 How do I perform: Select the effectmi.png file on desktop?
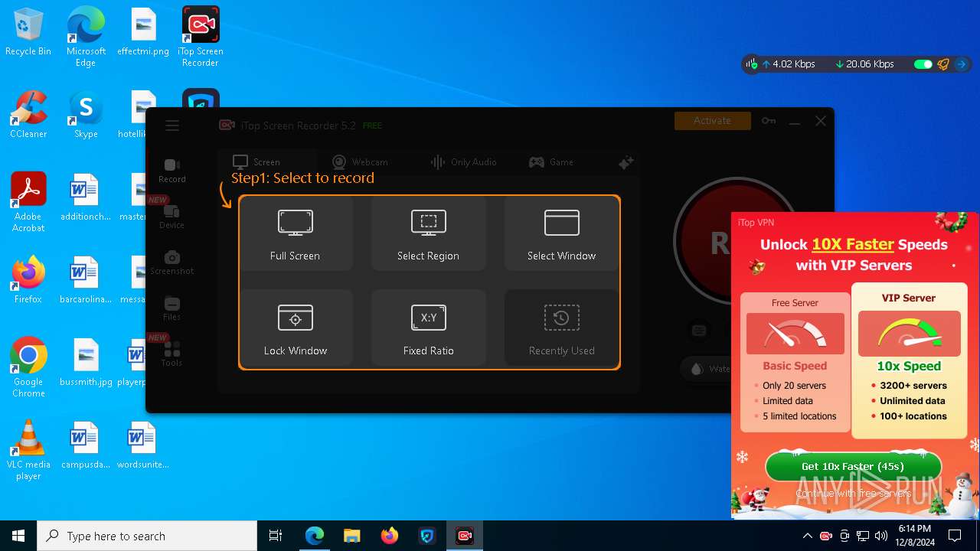click(143, 32)
